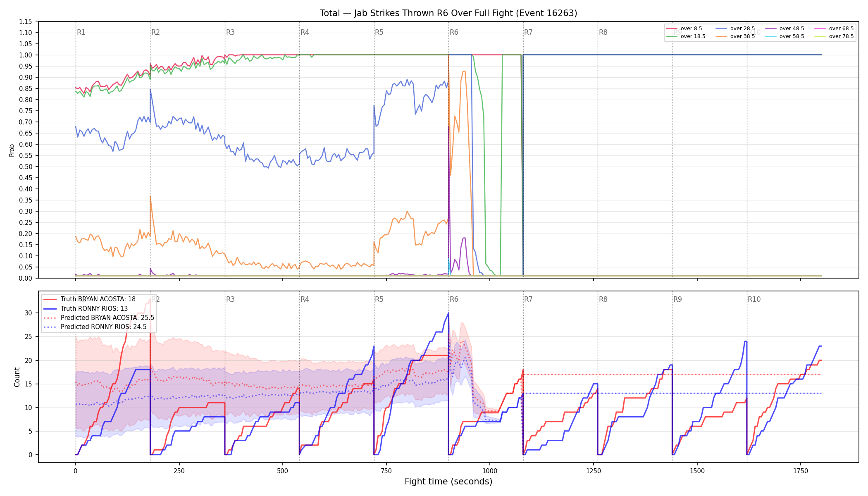Screen dimensions: 868x496
Task: Click the R3 round marker in the count chart
Action: 230,299
